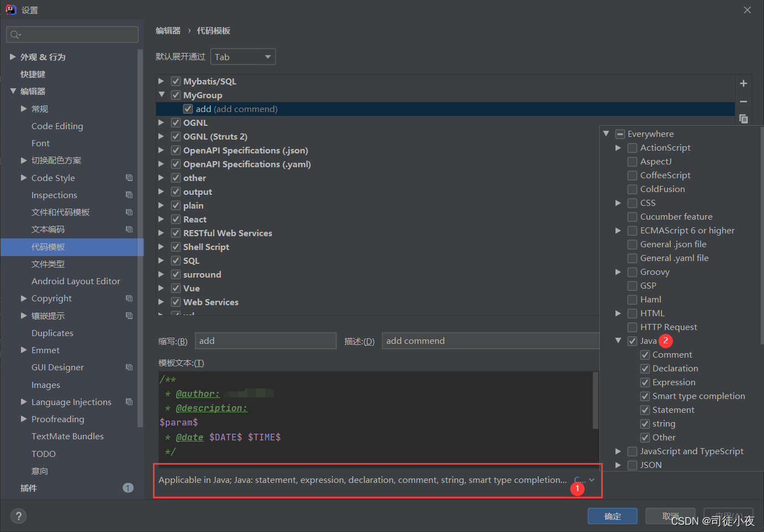Screen dimensions: 764x532
Task: Click the settings tree vertical scrollbar
Action: pyautogui.click(x=140, y=237)
